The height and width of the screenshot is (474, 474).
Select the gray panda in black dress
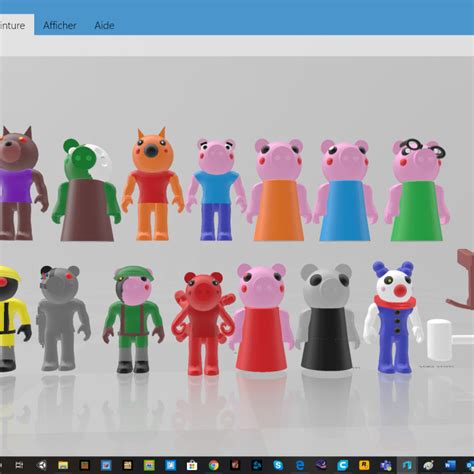(x=327, y=317)
